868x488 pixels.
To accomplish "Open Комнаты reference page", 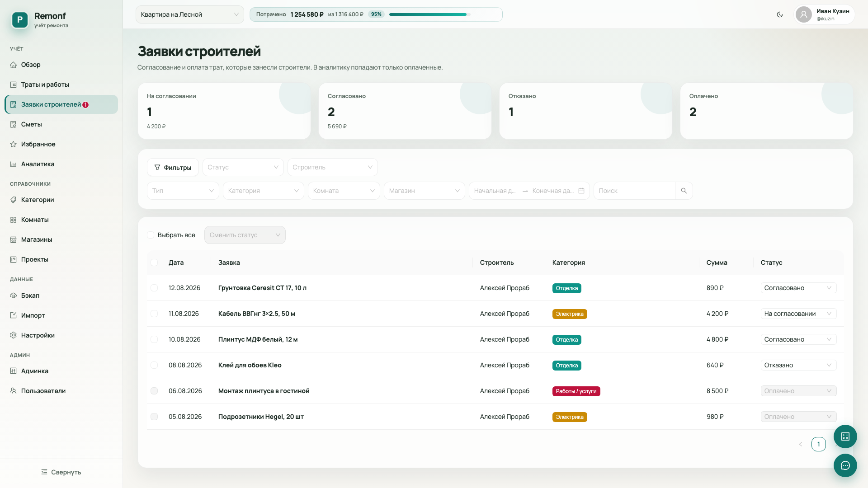I will pyautogui.click(x=61, y=220).
